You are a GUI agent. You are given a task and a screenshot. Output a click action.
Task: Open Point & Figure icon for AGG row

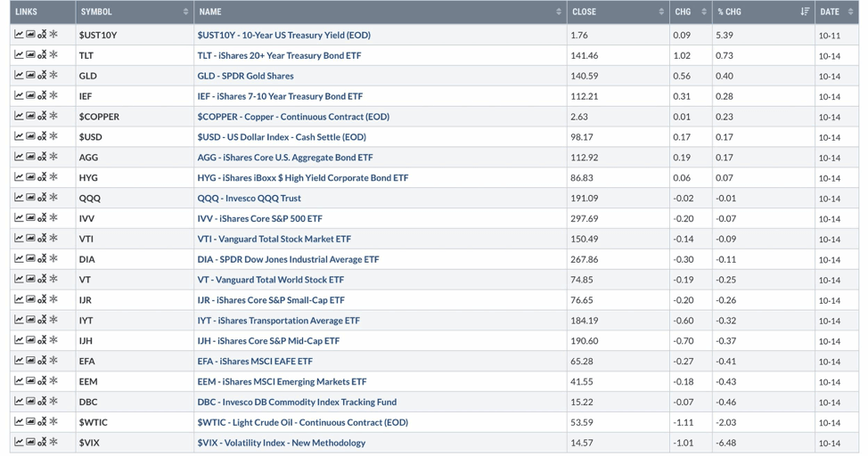[42, 157]
